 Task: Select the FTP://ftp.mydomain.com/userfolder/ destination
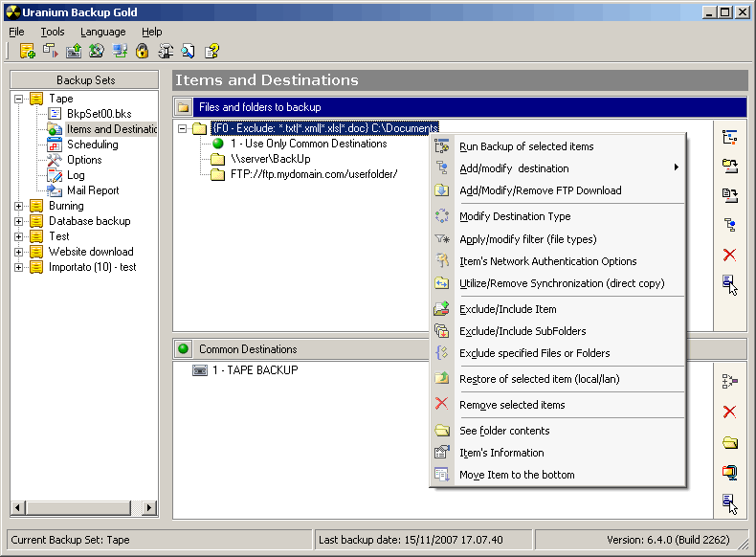click(314, 174)
